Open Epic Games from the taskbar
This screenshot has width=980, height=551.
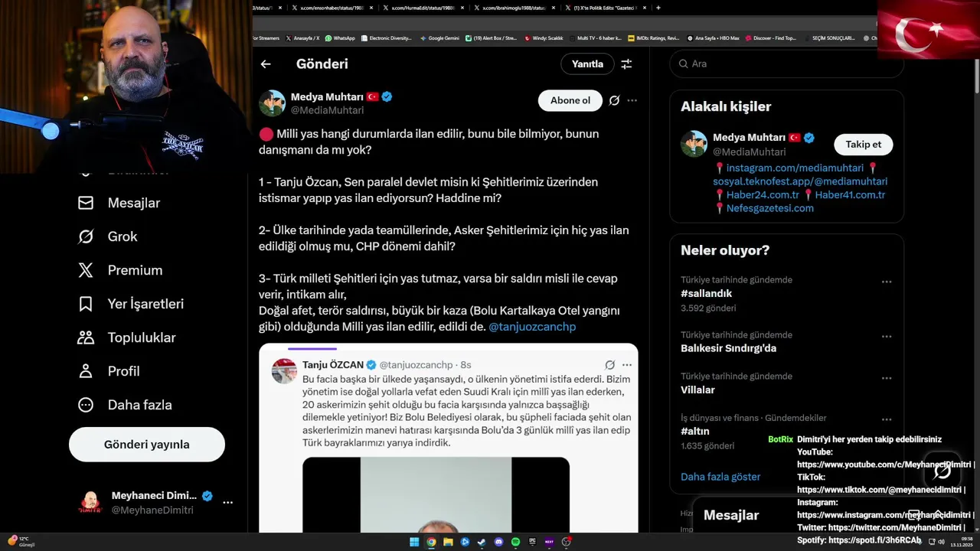click(532, 542)
